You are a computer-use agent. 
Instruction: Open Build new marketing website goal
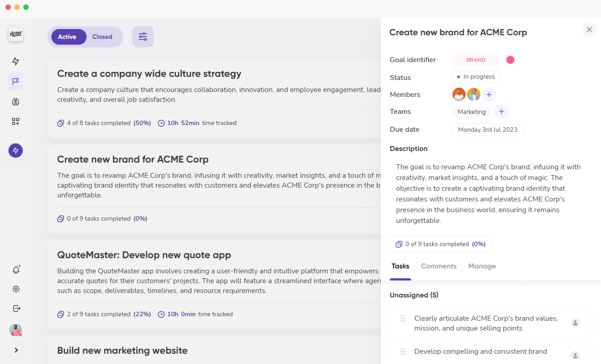click(122, 351)
